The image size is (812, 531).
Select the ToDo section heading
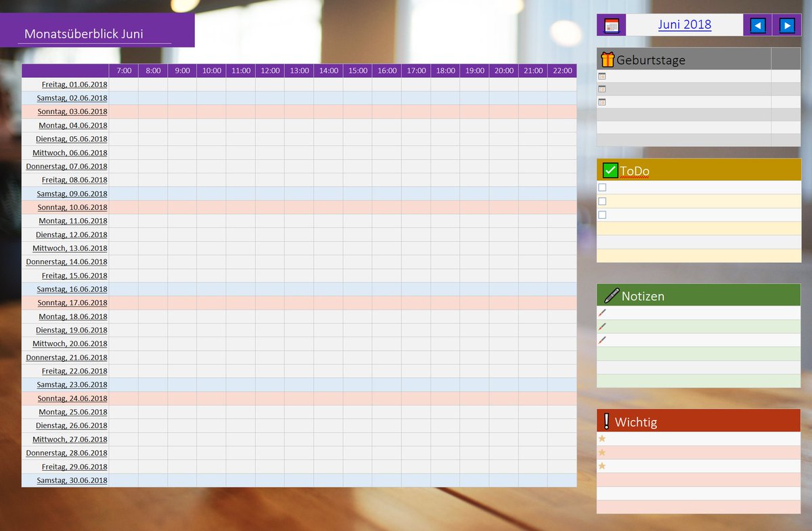point(635,171)
